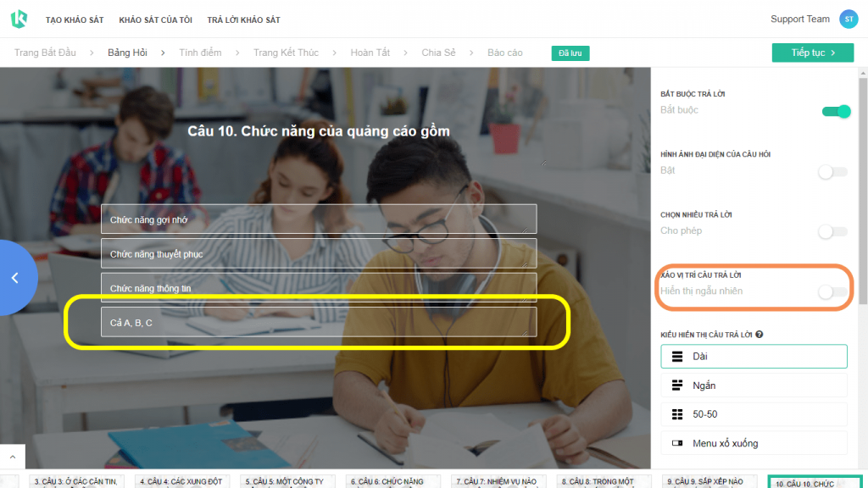Click TẠO KHẢO SÁT menu item
The image size is (868, 488).
(x=75, y=20)
